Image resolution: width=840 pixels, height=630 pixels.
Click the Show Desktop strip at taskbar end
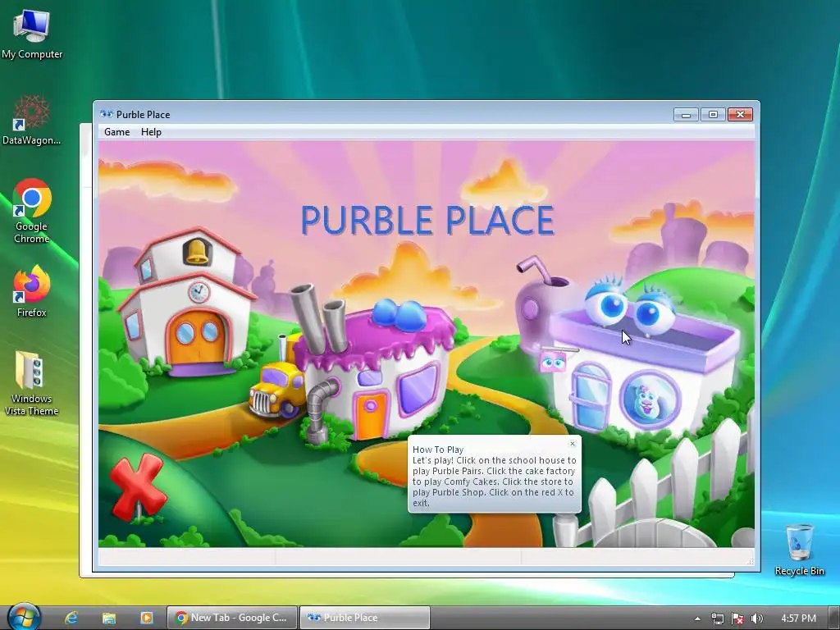(834, 618)
